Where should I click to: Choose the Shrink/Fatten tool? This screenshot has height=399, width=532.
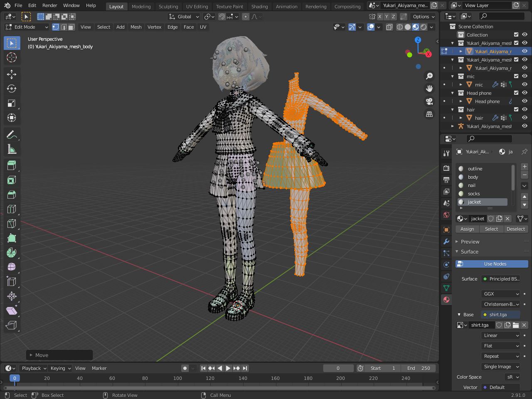click(x=12, y=296)
